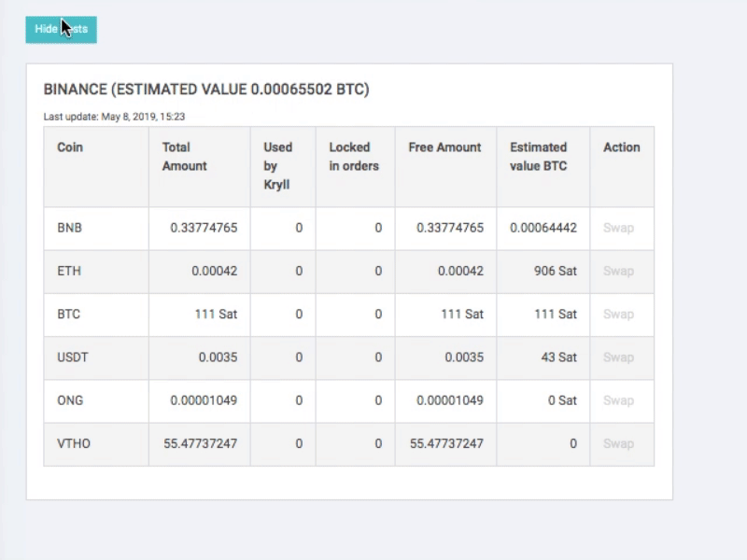Swap the BNB balance
The height and width of the screenshot is (560, 747).
pos(618,228)
